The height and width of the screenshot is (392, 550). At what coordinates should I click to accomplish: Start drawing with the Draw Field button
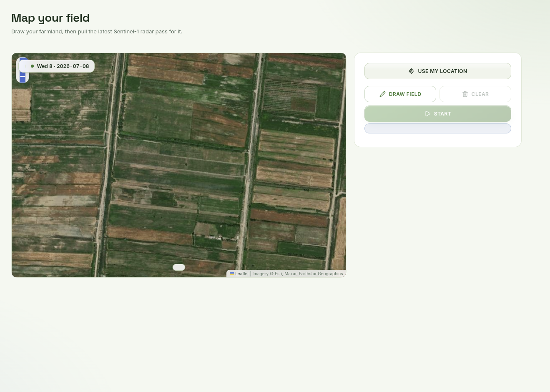[400, 94]
